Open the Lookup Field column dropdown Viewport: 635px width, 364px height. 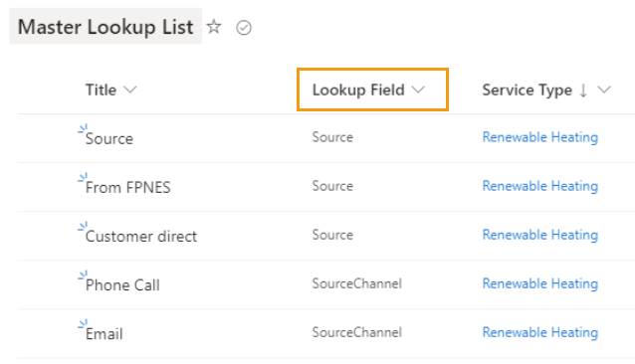(x=418, y=90)
